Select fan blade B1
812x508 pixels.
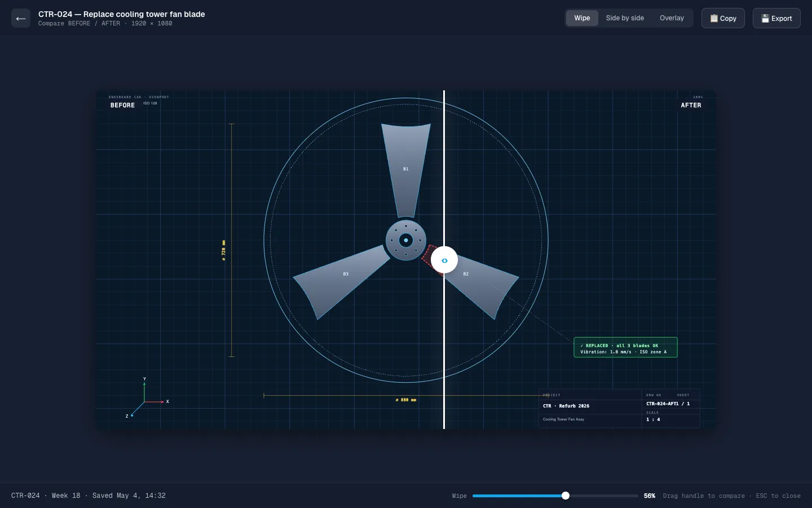click(x=406, y=169)
